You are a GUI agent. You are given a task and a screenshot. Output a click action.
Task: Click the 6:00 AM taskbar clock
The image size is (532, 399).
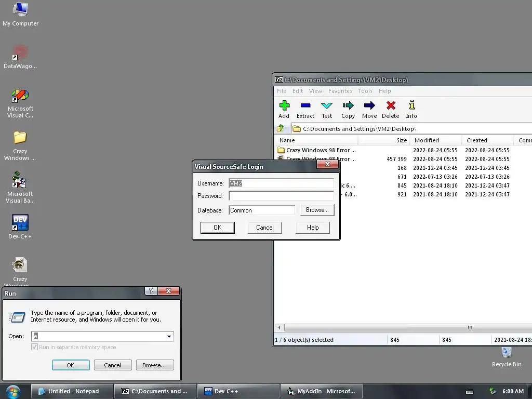[513, 391]
